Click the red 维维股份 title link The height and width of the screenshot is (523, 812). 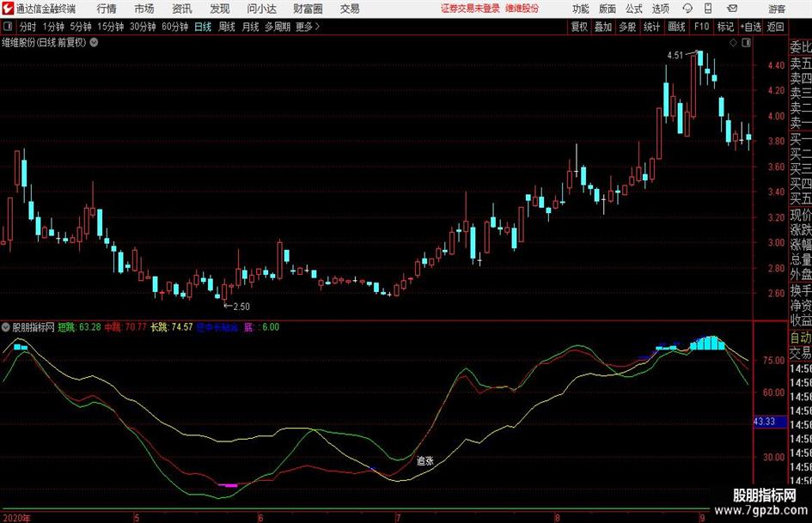pyautogui.click(x=522, y=9)
